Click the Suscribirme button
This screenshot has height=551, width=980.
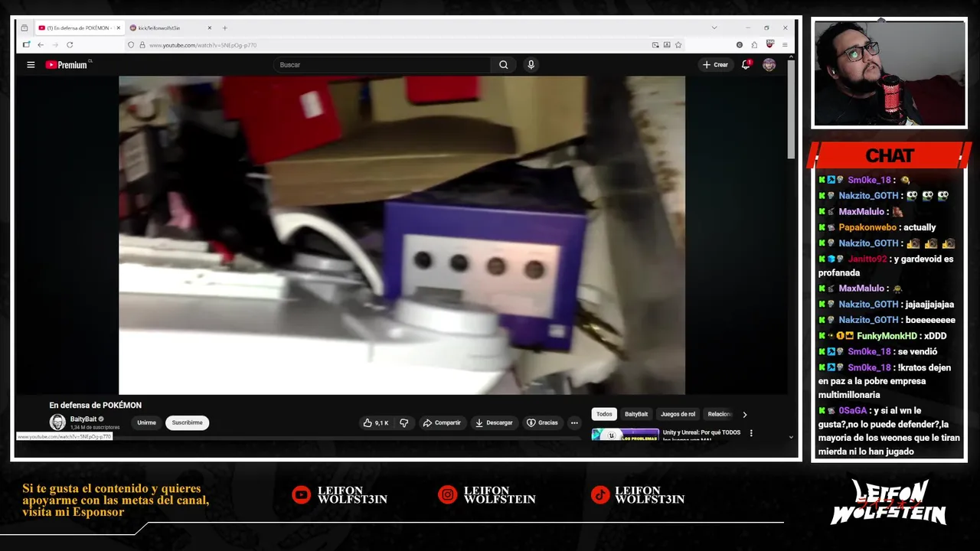[187, 422]
